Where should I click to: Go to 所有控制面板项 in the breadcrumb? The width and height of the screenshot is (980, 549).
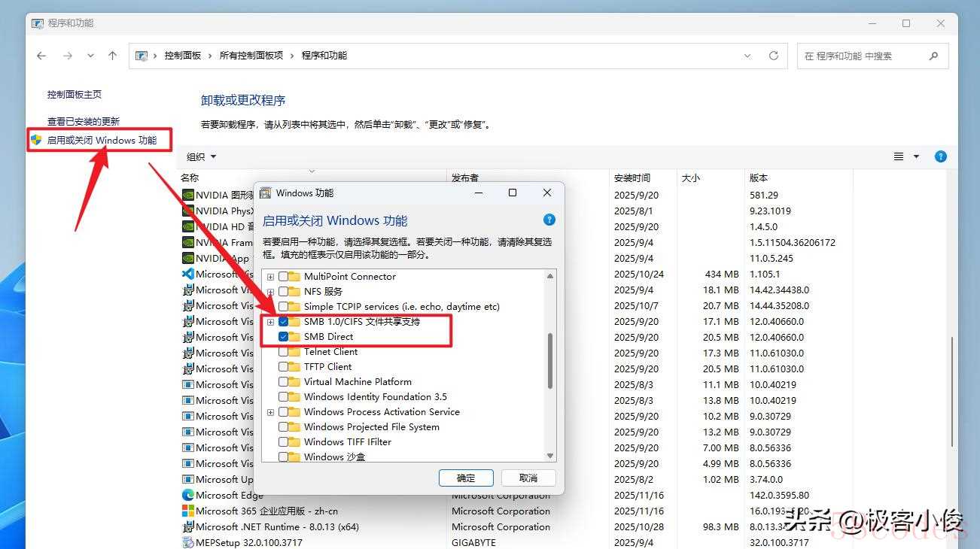(x=251, y=56)
